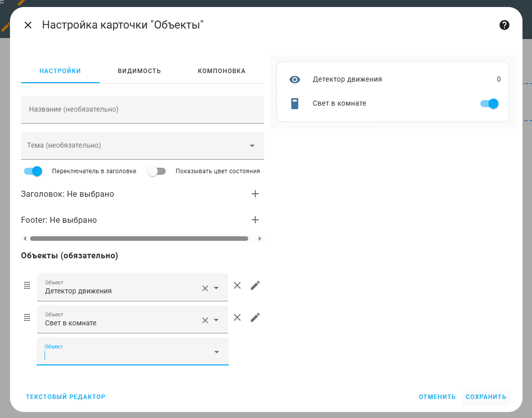Enable Показывать цвет состояния toggle

click(157, 171)
